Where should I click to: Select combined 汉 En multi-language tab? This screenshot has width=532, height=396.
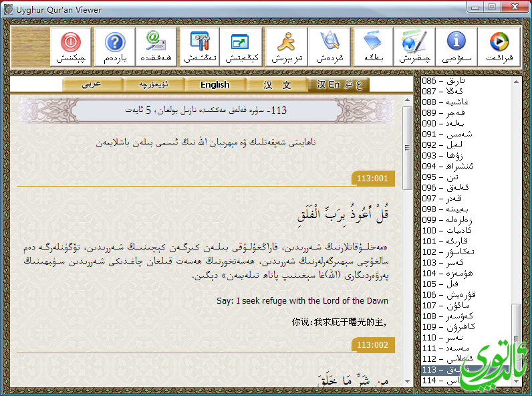click(339, 84)
